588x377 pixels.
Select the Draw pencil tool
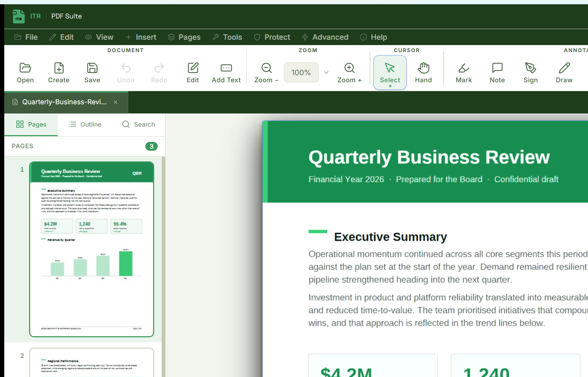[564, 72]
